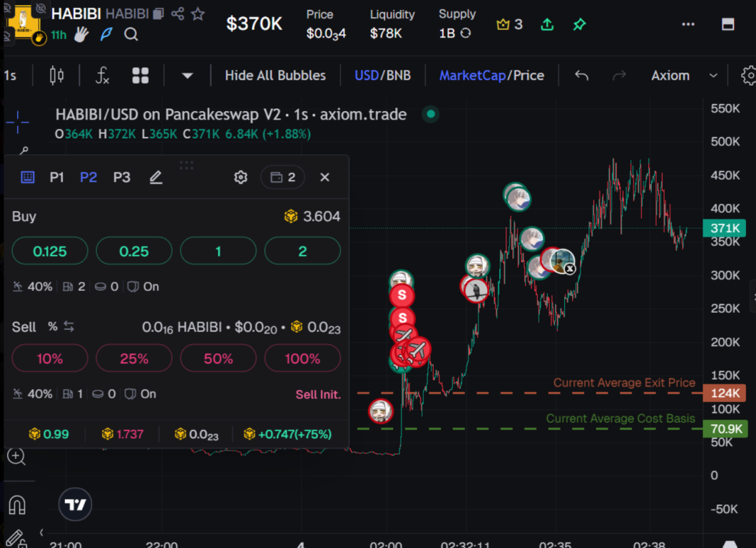Screen dimensions: 756x548
Task: Open the three-dot more options menu
Action: (688, 24)
